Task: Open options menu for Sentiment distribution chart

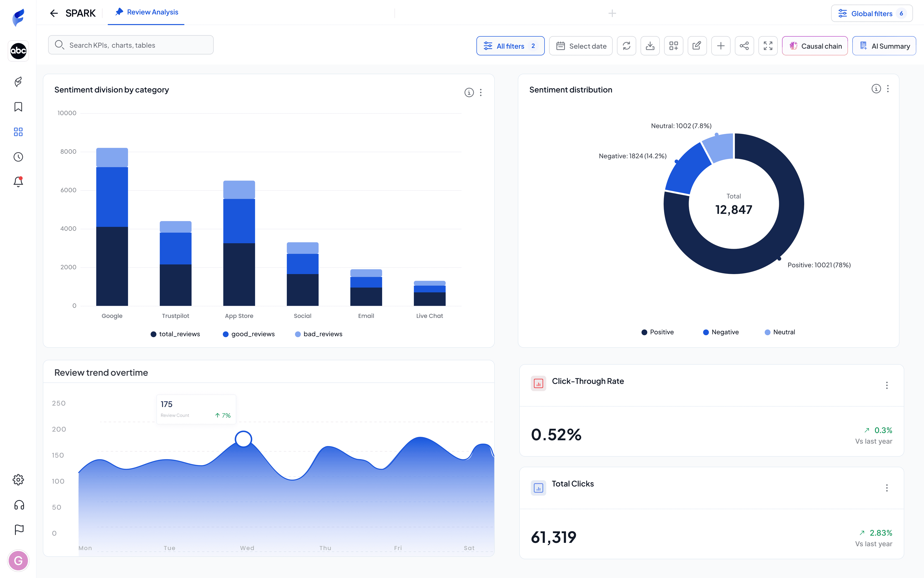Action: [x=888, y=89]
